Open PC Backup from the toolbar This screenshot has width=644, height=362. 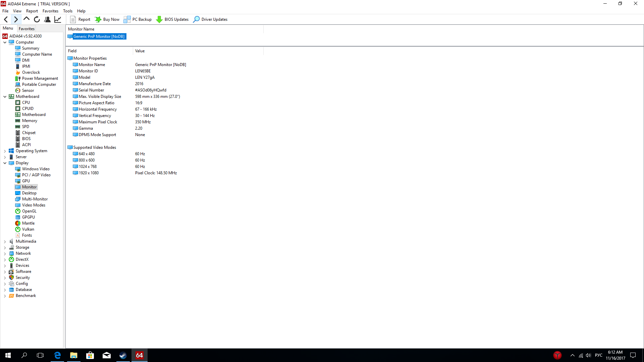click(x=138, y=19)
